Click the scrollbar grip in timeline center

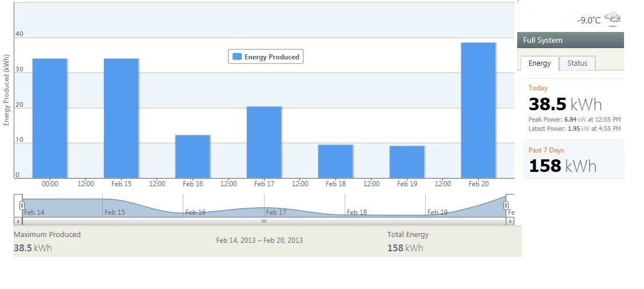pyautogui.click(x=263, y=221)
